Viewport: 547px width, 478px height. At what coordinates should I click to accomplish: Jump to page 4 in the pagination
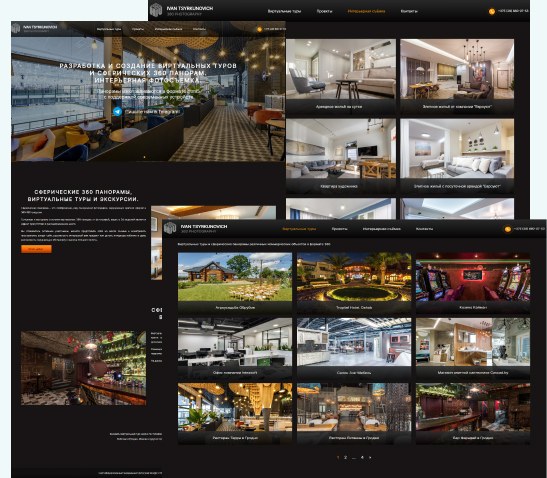point(362,457)
